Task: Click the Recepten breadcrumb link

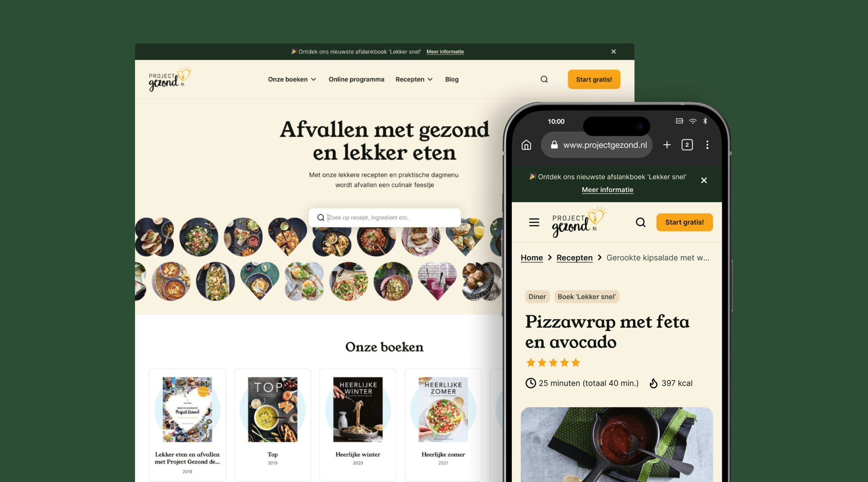Action: tap(575, 258)
